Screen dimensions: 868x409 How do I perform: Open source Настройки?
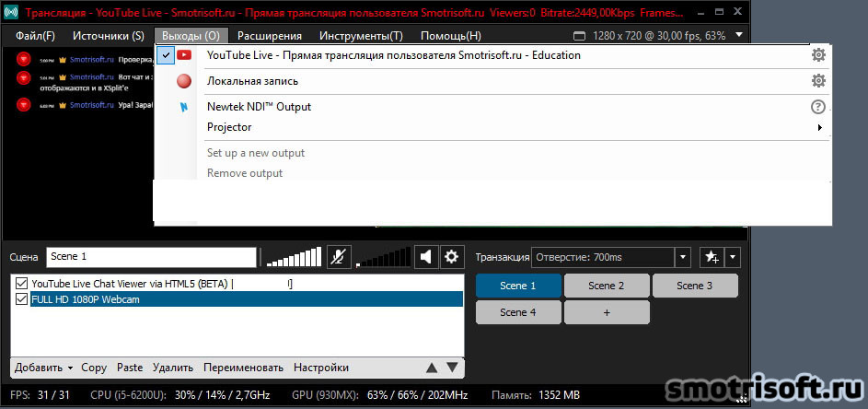click(321, 368)
